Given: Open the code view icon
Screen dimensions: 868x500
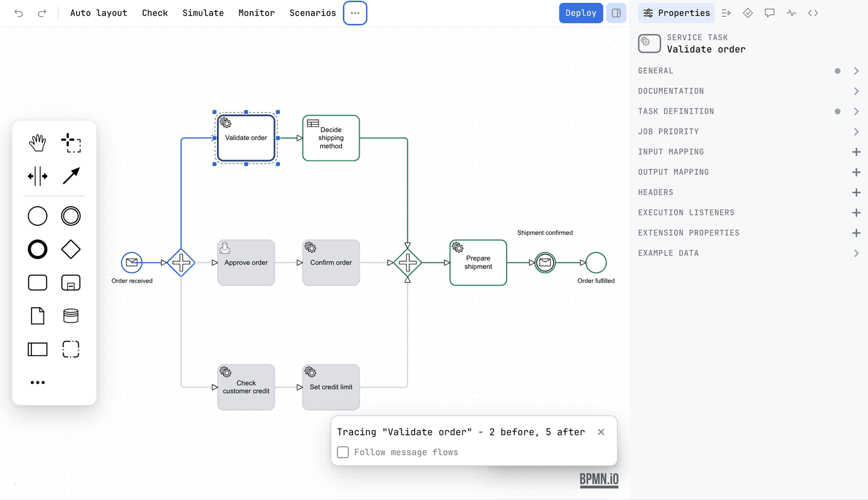Looking at the screenshot, I should (x=813, y=13).
